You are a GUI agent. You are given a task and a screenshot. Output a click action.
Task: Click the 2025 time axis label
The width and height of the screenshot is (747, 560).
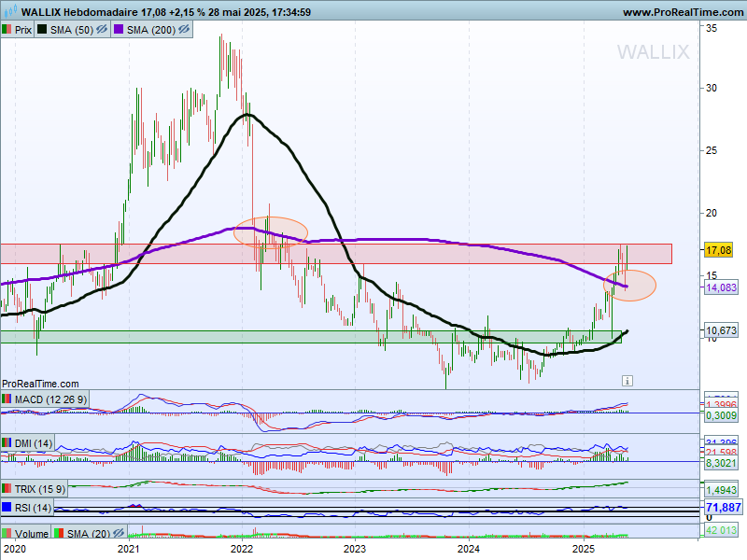click(584, 549)
